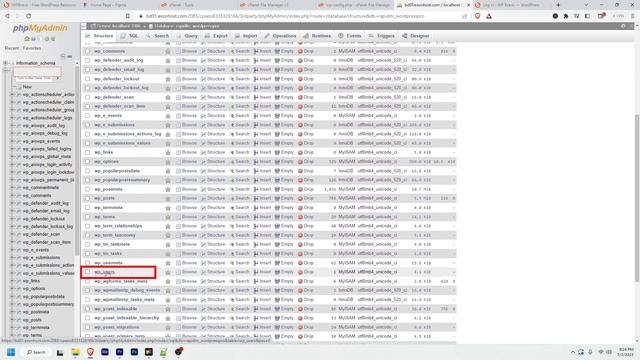640x360 pixels.
Task: Expand wp_links in sidebar tree
Action: point(12,281)
